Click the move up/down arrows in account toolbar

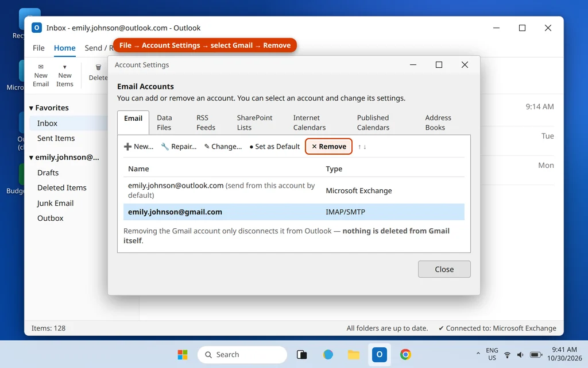(362, 147)
